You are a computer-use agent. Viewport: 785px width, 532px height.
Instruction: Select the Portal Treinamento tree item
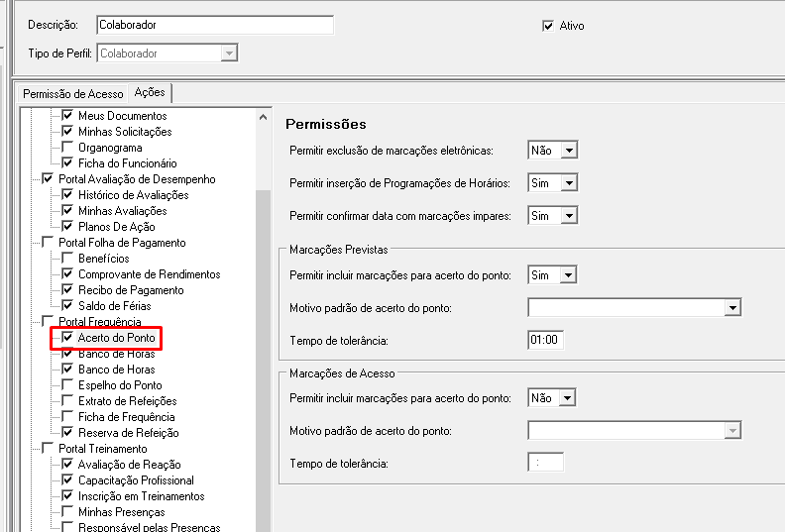(102, 449)
